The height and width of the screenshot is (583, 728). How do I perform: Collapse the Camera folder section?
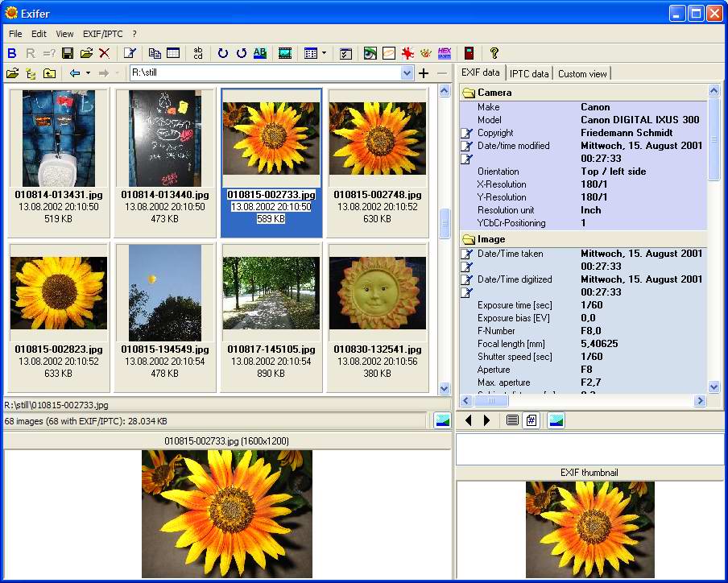tap(468, 93)
